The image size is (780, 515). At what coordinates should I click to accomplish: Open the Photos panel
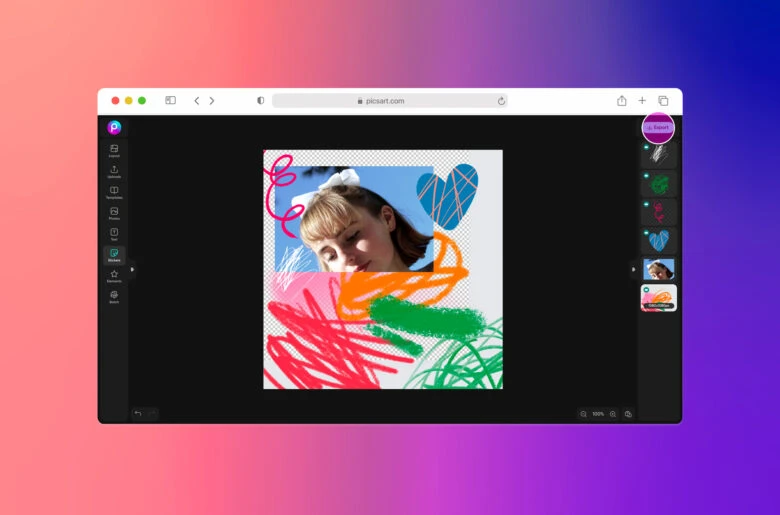[114, 213]
